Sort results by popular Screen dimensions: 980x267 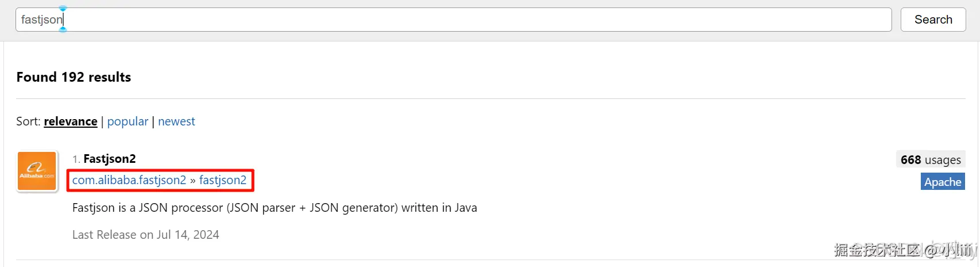point(128,121)
